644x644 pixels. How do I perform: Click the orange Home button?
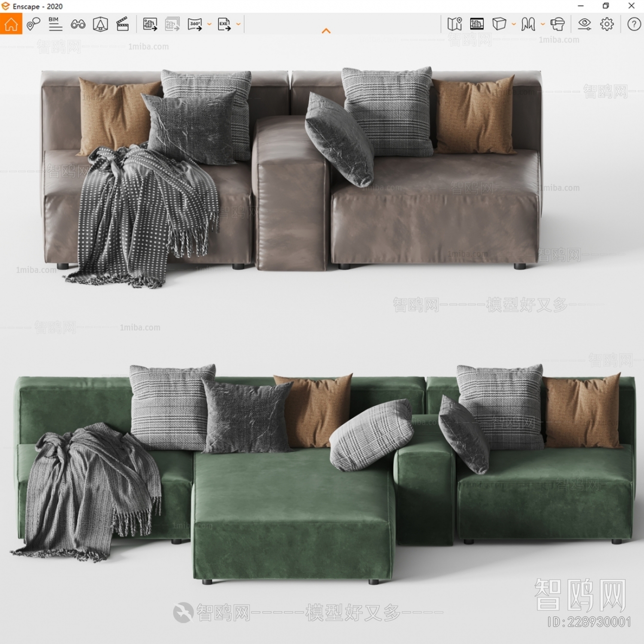pos(11,24)
